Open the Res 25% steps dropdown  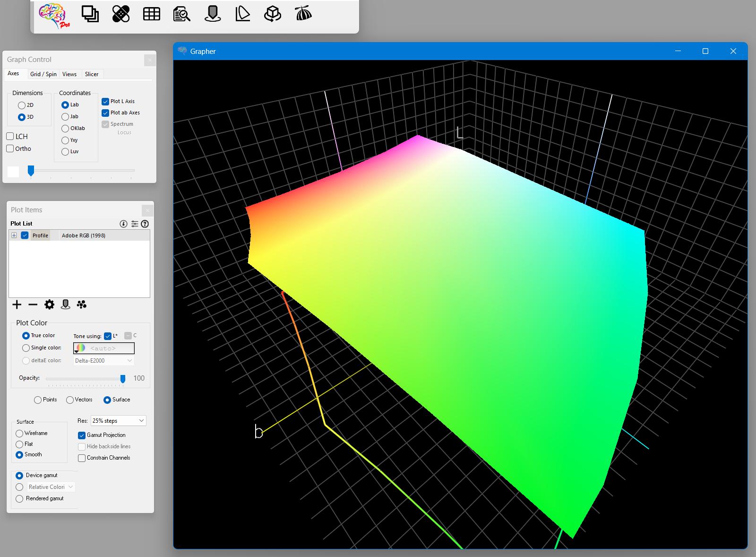[119, 420]
